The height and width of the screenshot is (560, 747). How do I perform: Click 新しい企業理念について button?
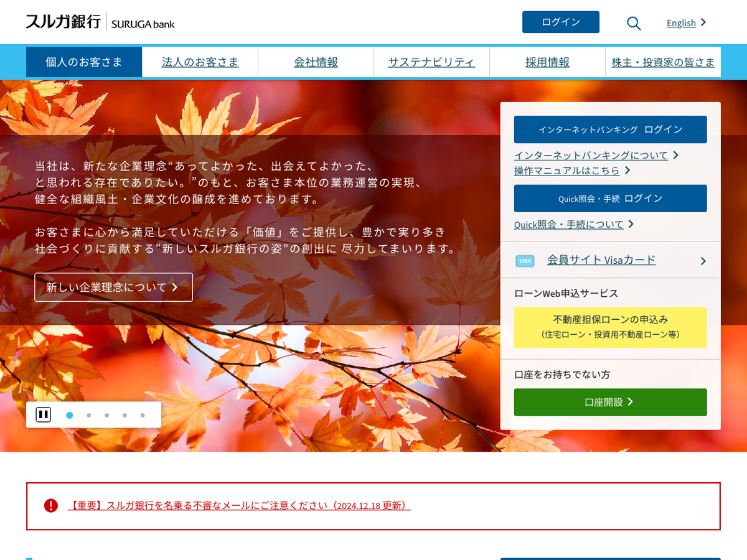[113, 287]
